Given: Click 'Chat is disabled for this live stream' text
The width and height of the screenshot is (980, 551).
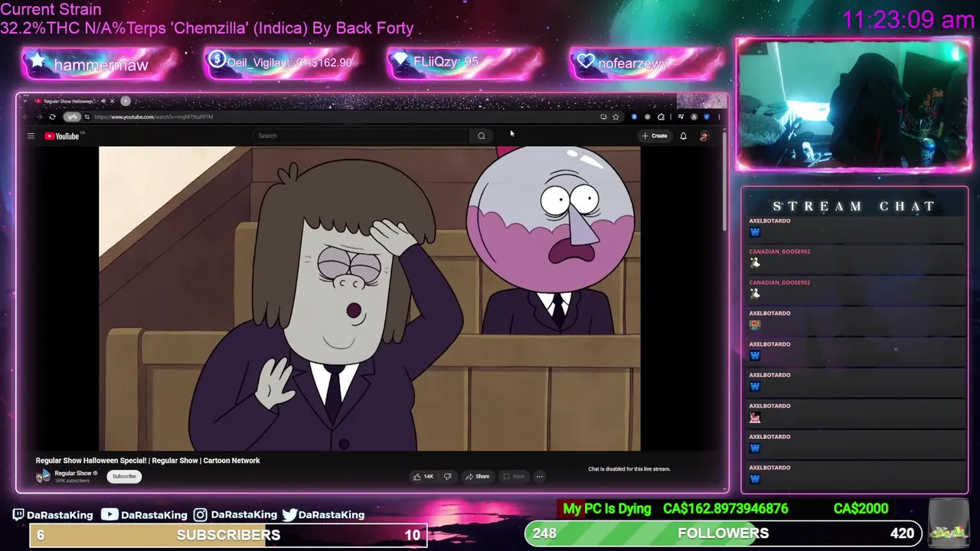Looking at the screenshot, I should pyautogui.click(x=629, y=469).
